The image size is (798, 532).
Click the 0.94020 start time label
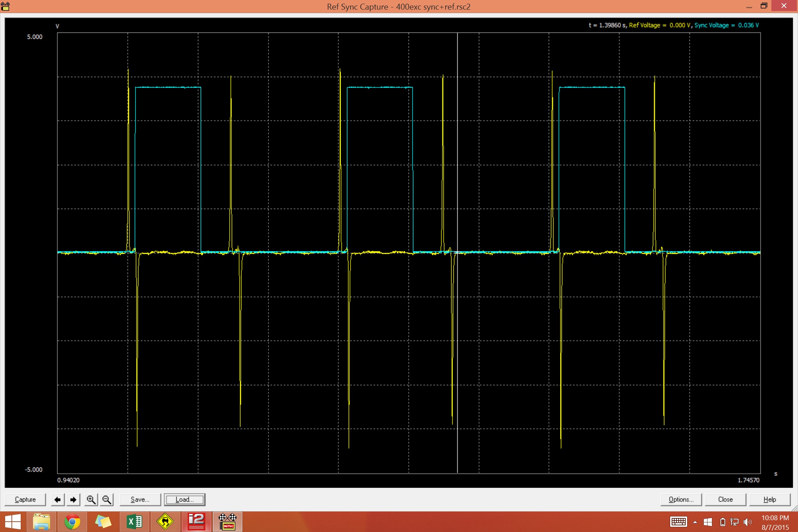coord(68,480)
